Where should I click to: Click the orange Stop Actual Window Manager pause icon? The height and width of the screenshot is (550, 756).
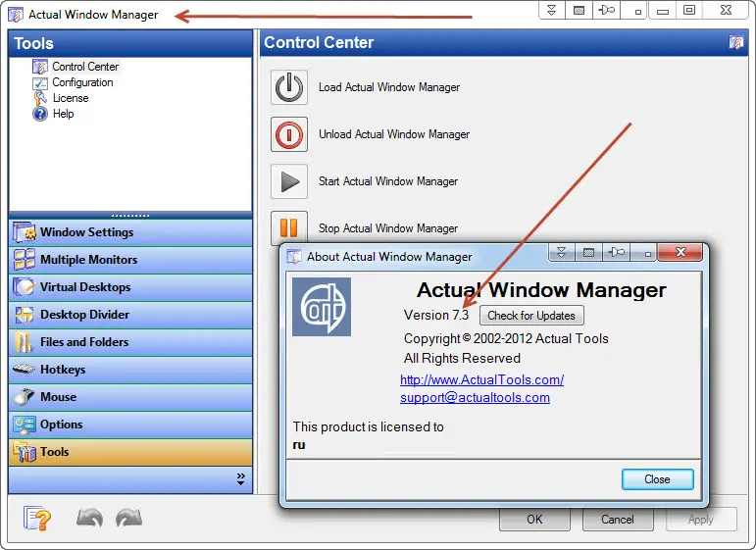pos(289,228)
